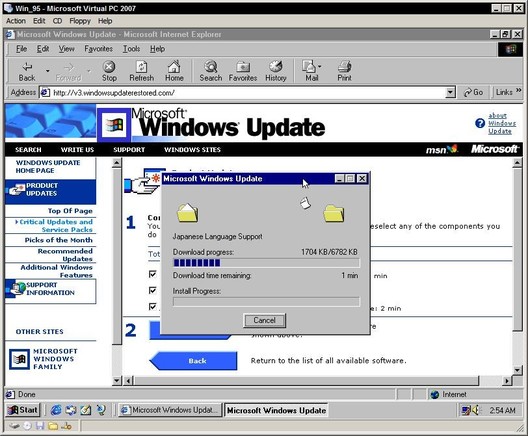
Task: Open the Picks of the Month link
Action: 58,240
